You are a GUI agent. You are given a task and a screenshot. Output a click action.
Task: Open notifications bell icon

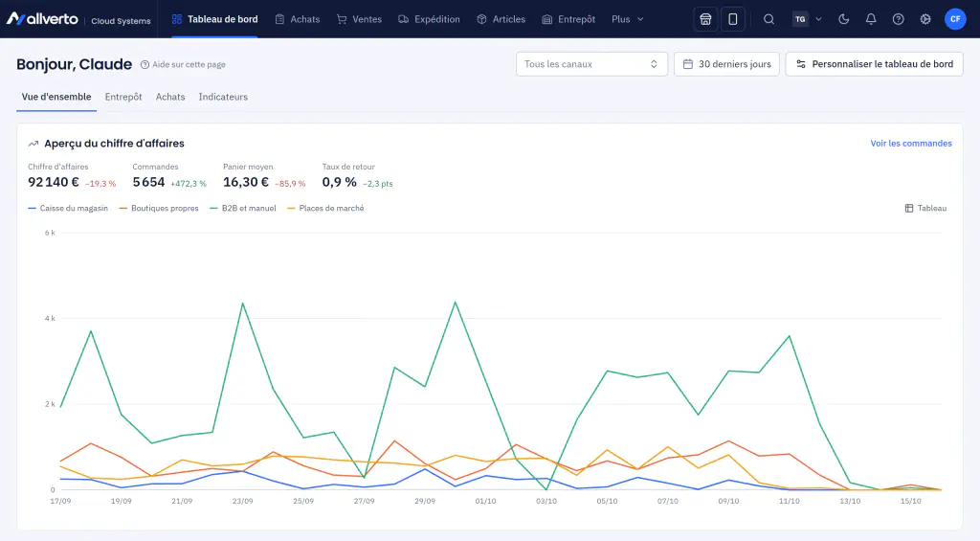coord(871,19)
